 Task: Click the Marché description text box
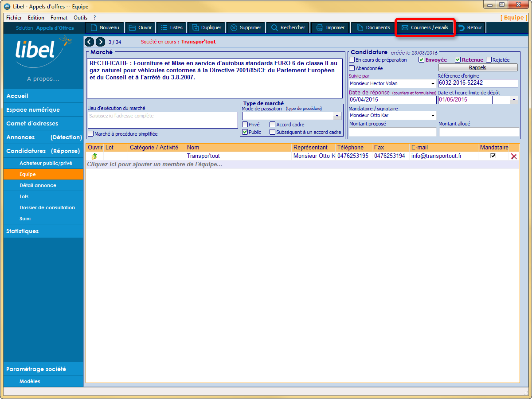click(215, 78)
